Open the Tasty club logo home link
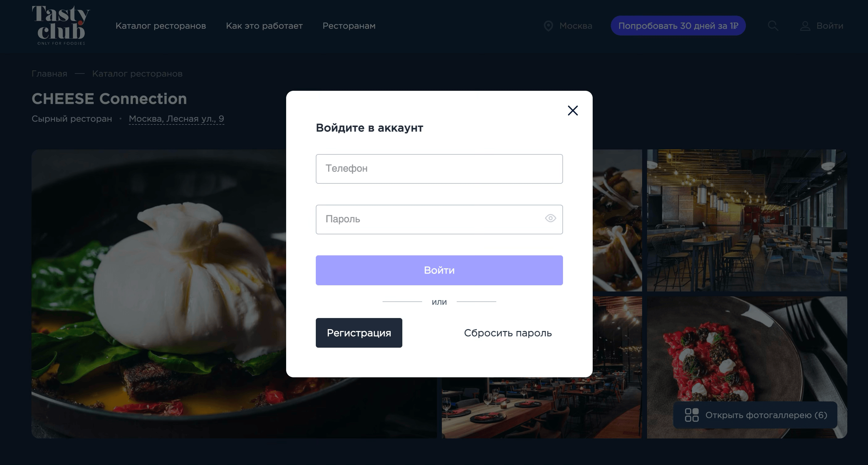This screenshot has width=868, height=465. [61, 25]
